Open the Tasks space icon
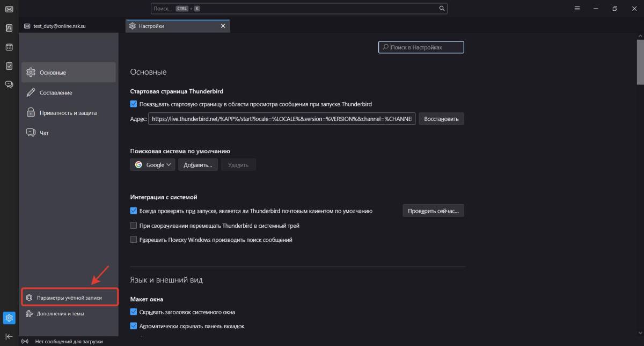 tap(9, 66)
